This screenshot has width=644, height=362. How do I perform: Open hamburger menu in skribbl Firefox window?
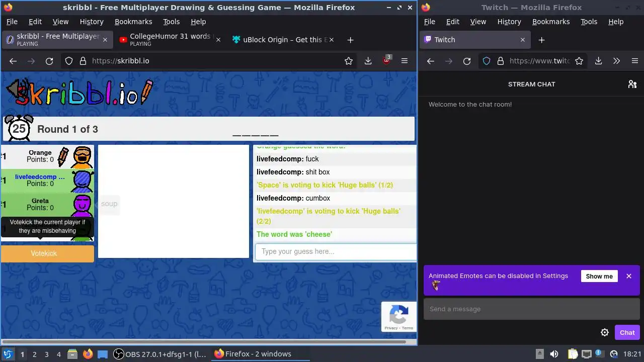pyautogui.click(x=405, y=61)
